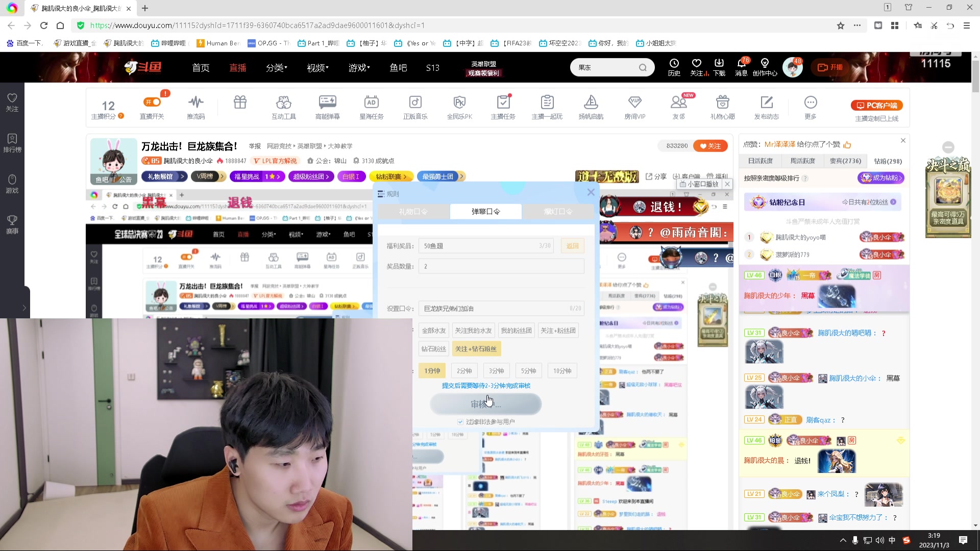Open the 分类 dropdown in navigation
The height and width of the screenshot is (551, 980).
point(277,67)
